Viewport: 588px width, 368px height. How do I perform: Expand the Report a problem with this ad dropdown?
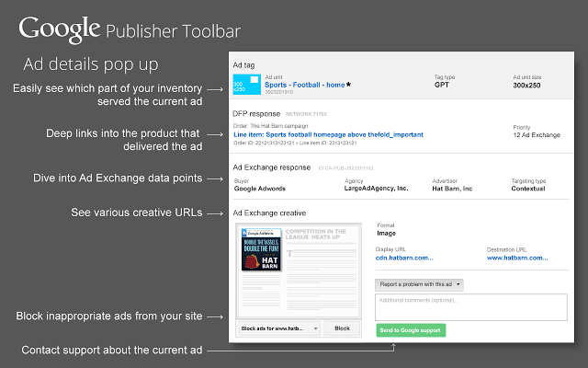419,284
